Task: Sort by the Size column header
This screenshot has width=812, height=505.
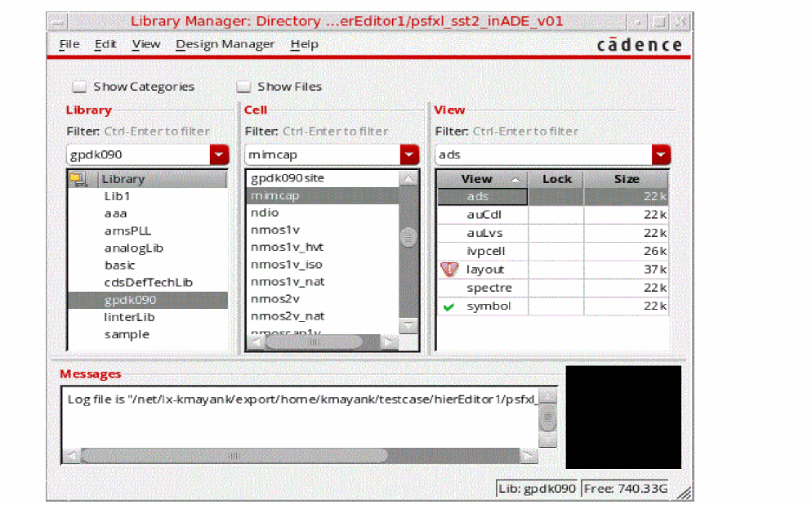Action: [626, 179]
